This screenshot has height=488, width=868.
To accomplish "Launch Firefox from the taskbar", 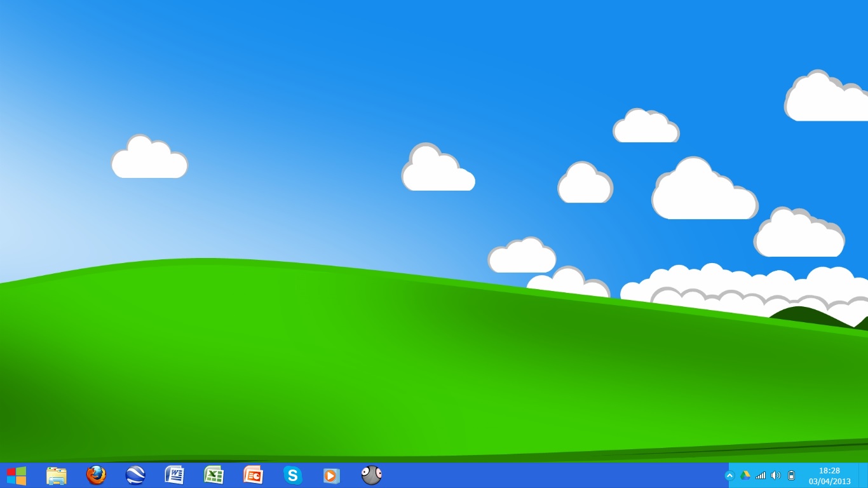I will [96, 475].
